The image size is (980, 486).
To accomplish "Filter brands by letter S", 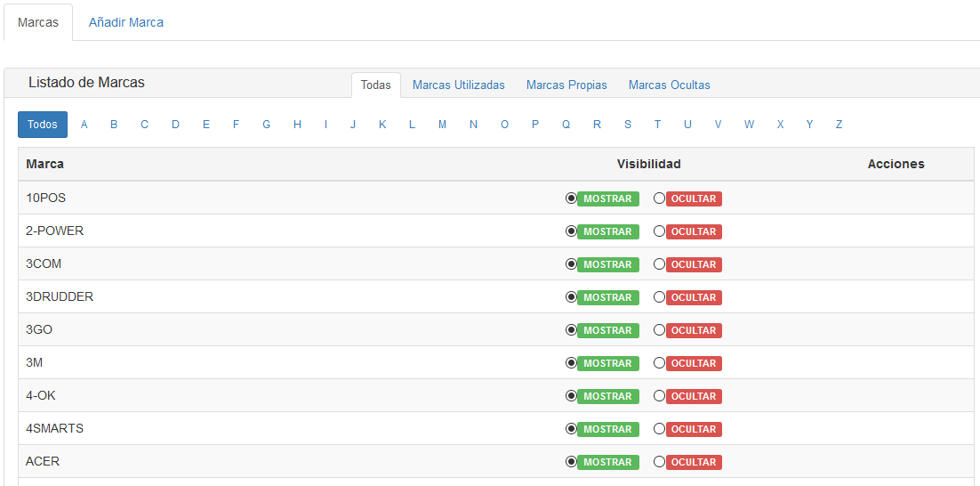I will coord(627,125).
